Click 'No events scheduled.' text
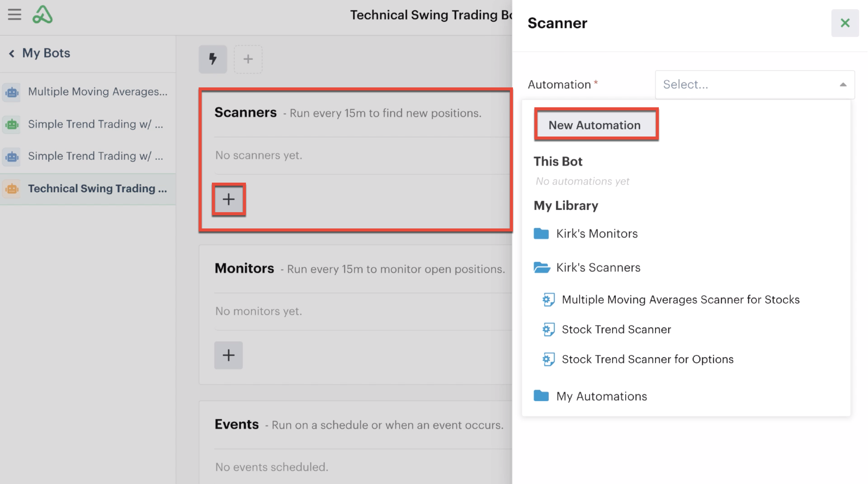Viewport: 868px width, 484px height. click(x=272, y=467)
